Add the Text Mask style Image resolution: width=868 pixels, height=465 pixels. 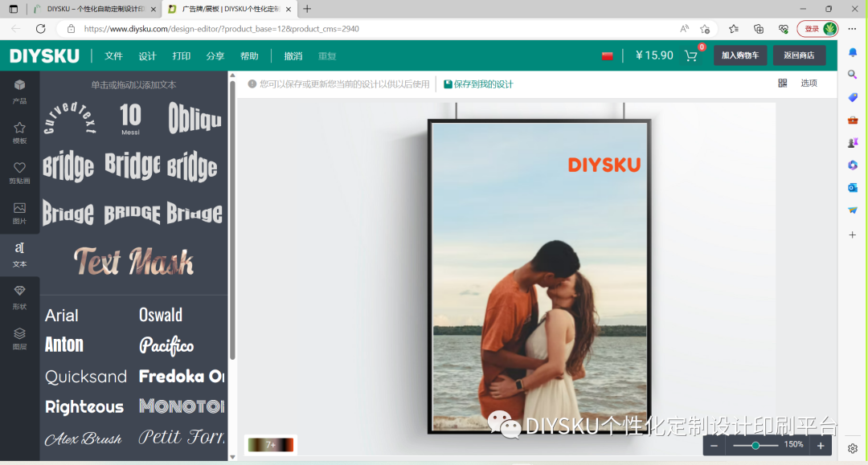tap(133, 261)
